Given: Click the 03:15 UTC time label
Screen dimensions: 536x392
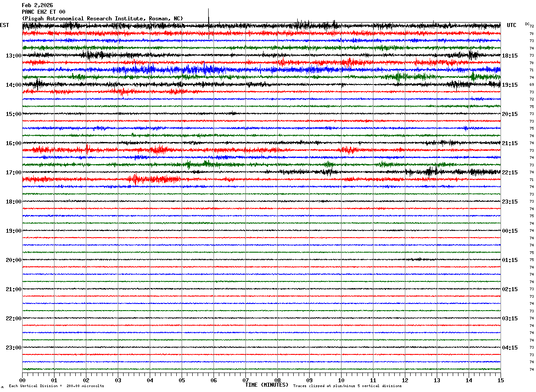Looking at the screenshot, I should pyautogui.click(x=510, y=319).
